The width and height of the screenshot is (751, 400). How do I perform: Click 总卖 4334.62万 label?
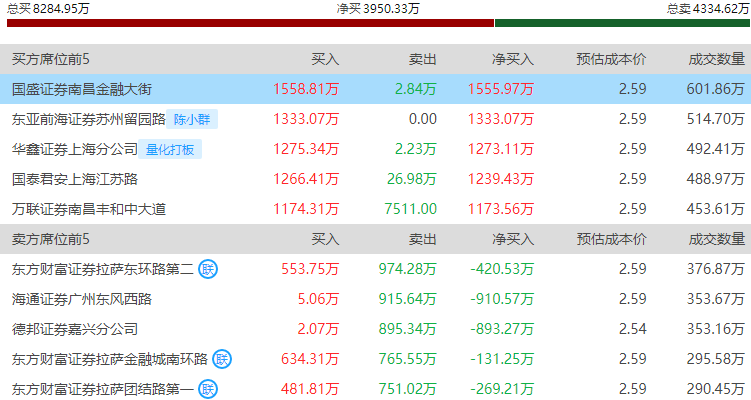[x=708, y=8]
